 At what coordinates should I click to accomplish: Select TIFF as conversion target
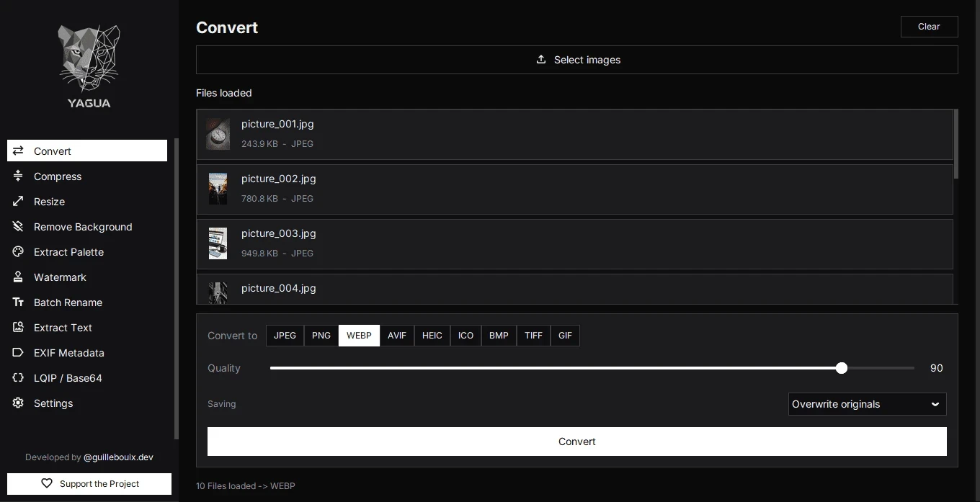coord(533,336)
